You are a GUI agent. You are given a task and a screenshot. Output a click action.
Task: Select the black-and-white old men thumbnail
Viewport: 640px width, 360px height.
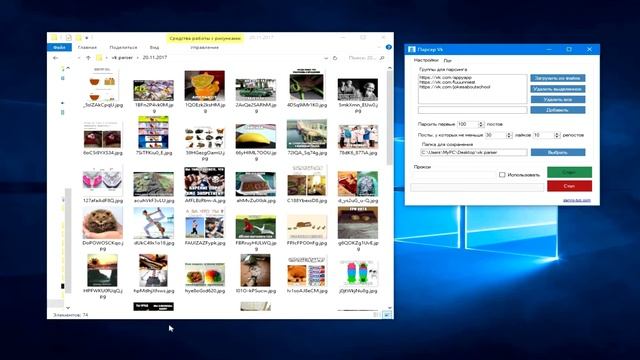358,89
